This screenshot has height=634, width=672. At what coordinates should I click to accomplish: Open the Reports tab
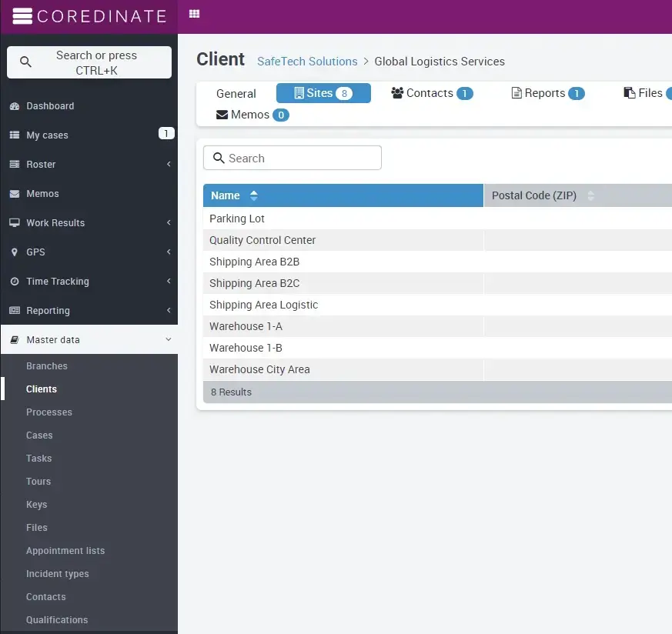click(547, 93)
